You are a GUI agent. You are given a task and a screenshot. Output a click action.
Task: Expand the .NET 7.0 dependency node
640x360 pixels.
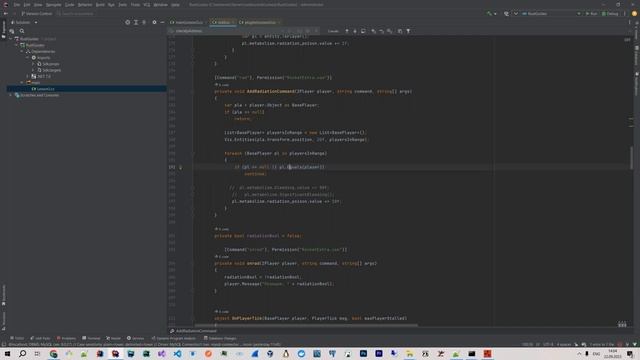[28, 76]
